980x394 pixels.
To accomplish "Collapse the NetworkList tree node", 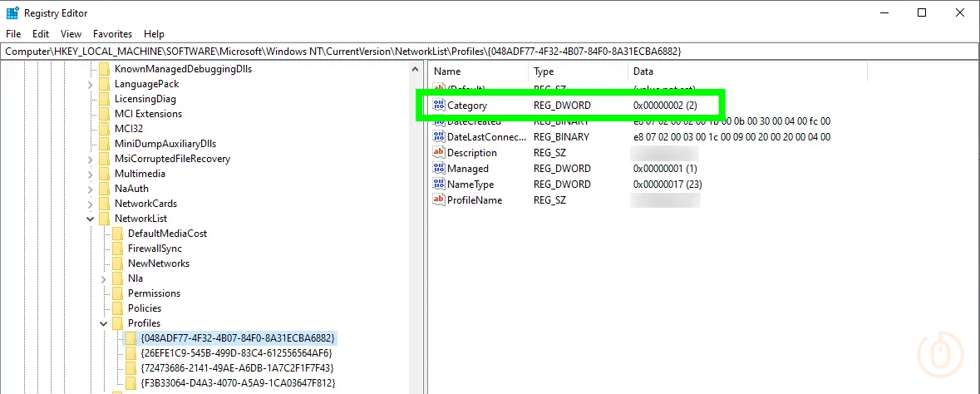I will (91, 219).
